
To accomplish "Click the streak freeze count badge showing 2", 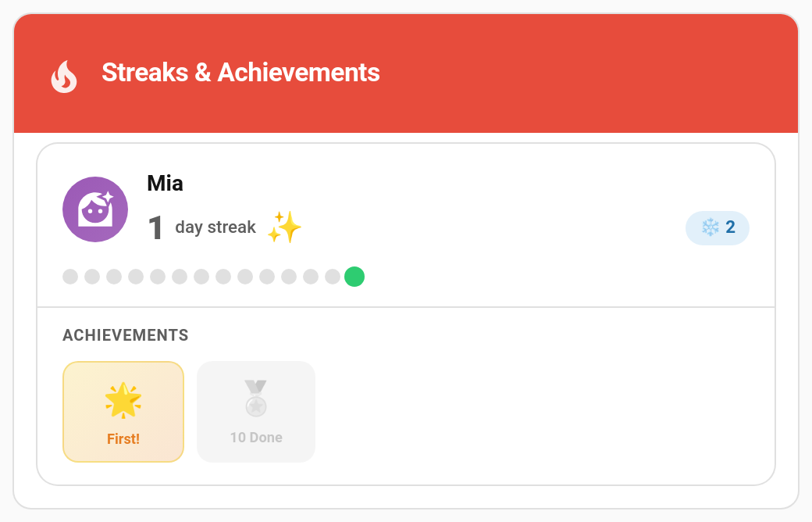I will [x=718, y=227].
